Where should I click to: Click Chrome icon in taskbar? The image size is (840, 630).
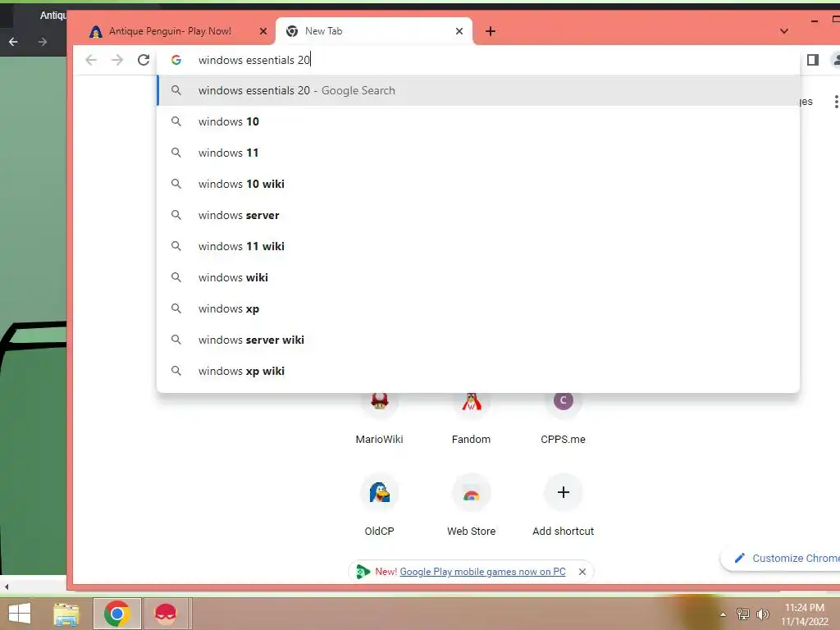pos(117,614)
